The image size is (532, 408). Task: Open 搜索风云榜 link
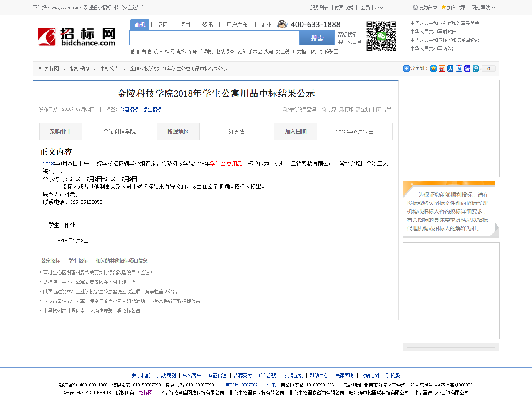pyautogui.click(x=350, y=42)
